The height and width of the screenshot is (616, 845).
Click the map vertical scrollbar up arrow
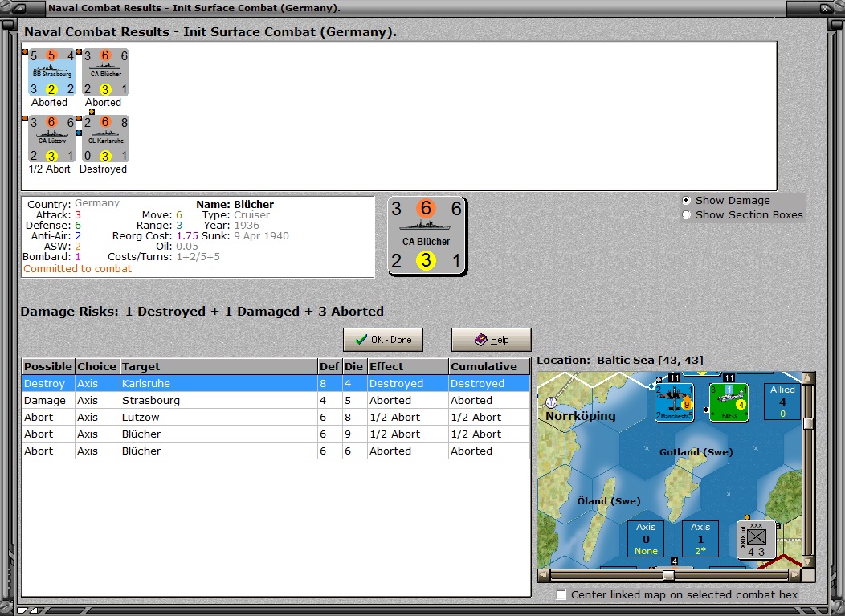(x=808, y=378)
